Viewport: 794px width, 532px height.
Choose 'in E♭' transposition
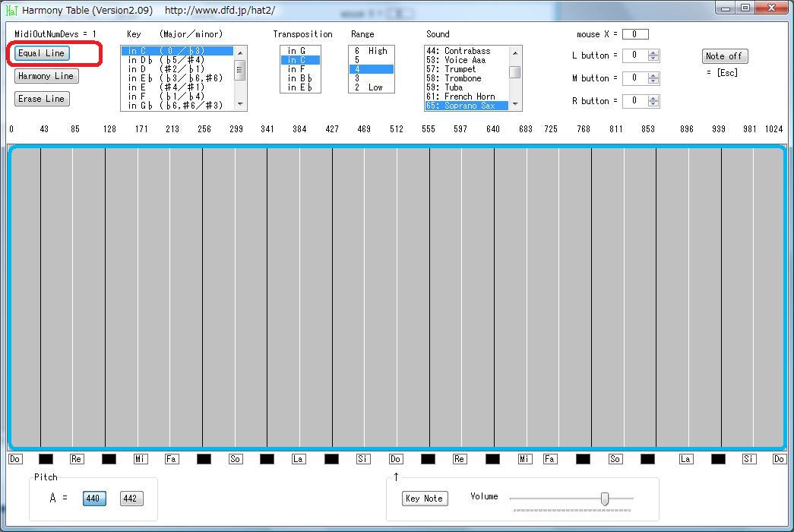point(300,87)
